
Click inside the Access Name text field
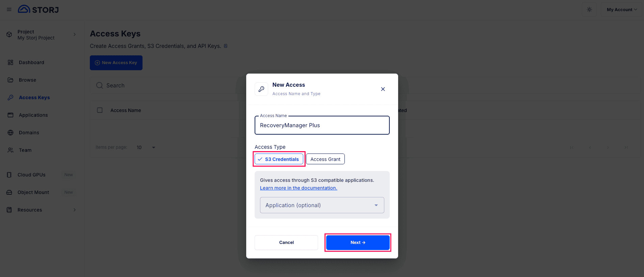click(321, 125)
